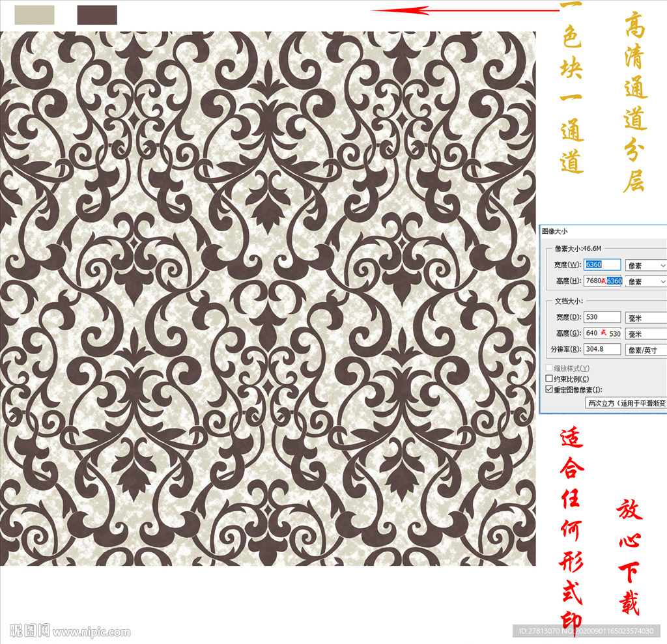Open the 像素/英寸 resolution unit dropdown

tap(646, 350)
